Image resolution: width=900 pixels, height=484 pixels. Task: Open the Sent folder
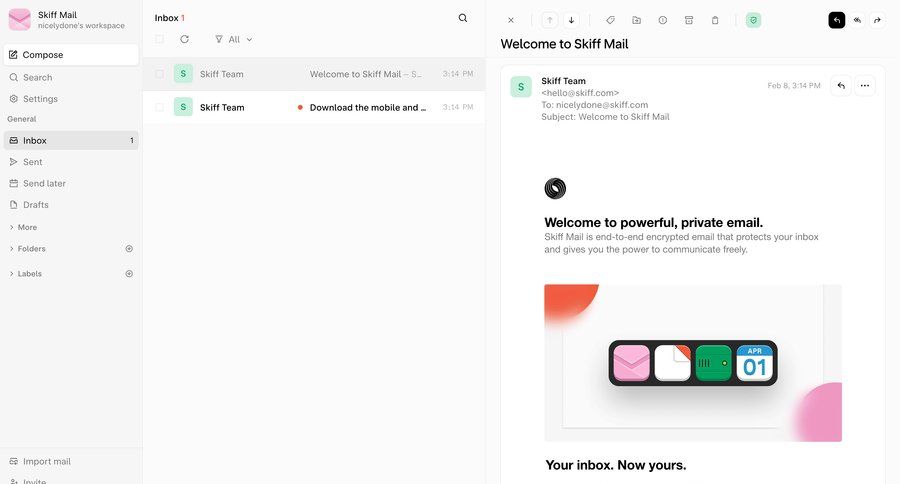71,162
